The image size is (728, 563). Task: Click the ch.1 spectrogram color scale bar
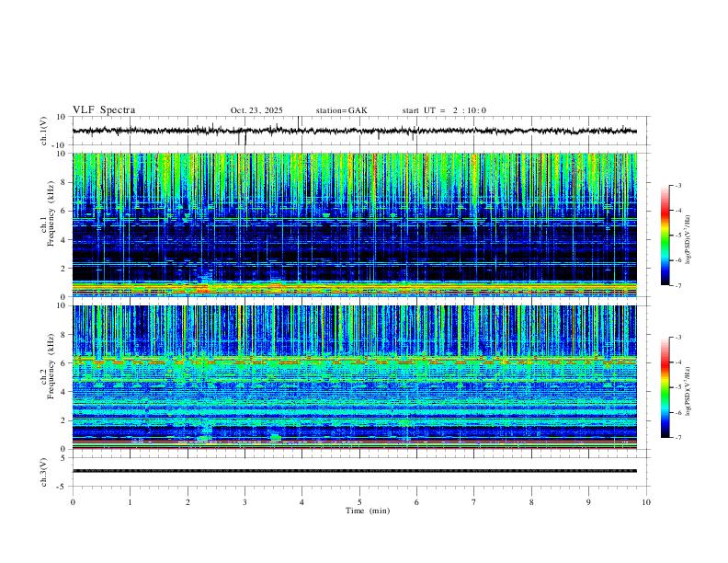coord(665,235)
